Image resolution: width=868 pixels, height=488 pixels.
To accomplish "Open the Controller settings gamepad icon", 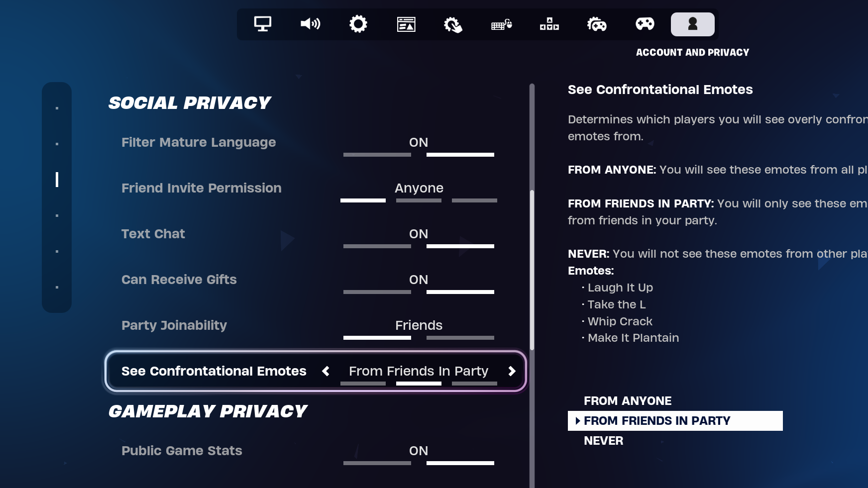I will (x=645, y=24).
